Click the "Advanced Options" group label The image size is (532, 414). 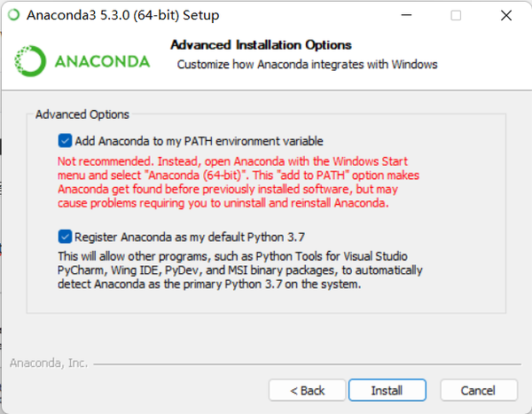(x=82, y=114)
